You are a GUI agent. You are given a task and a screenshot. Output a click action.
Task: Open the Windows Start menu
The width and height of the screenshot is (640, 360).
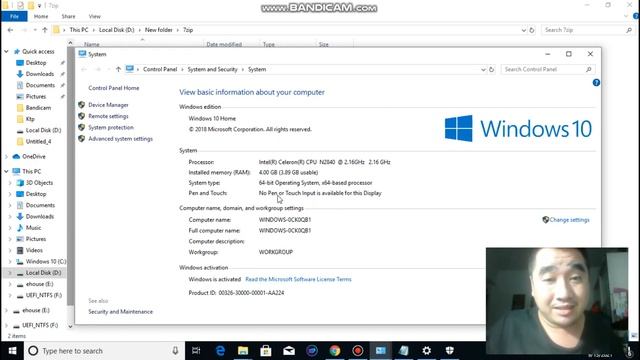pyautogui.click(x=12, y=351)
